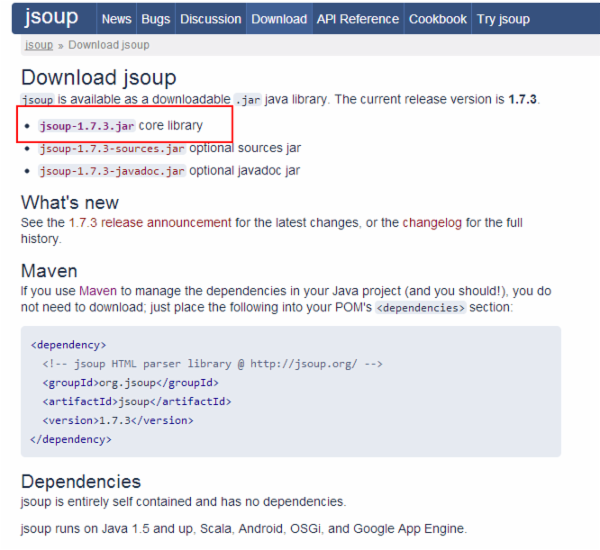Open the jsoup logo home link
The height and width of the screenshot is (550, 600).
(x=51, y=18)
